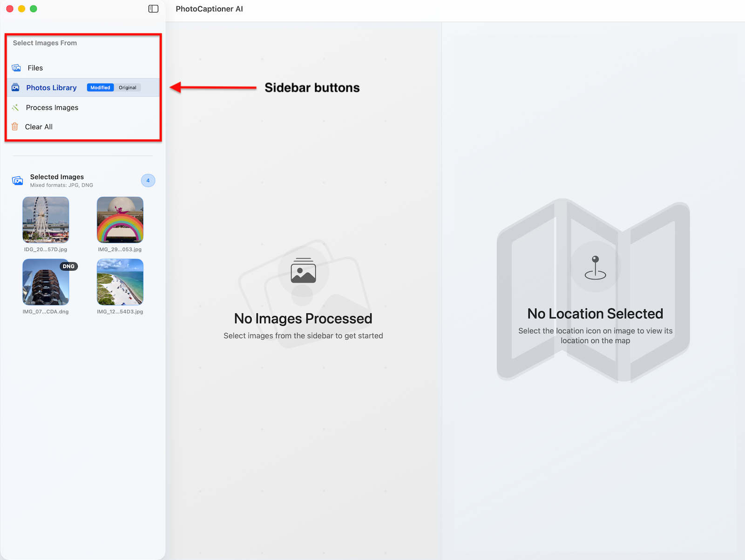Viewport: 745px width, 560px height.
Task: Click file name IDG_20...57D.jpg
Action: [46, 250]
